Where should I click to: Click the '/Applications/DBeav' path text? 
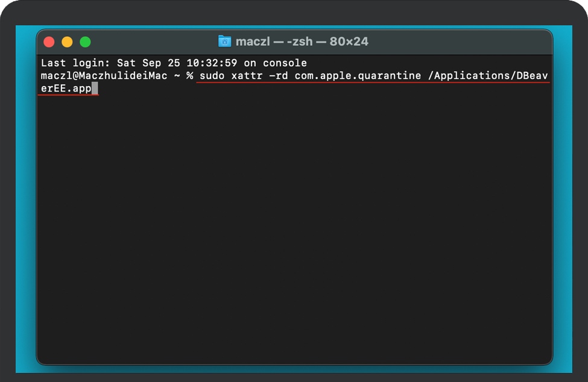click(x=488, y=76)
